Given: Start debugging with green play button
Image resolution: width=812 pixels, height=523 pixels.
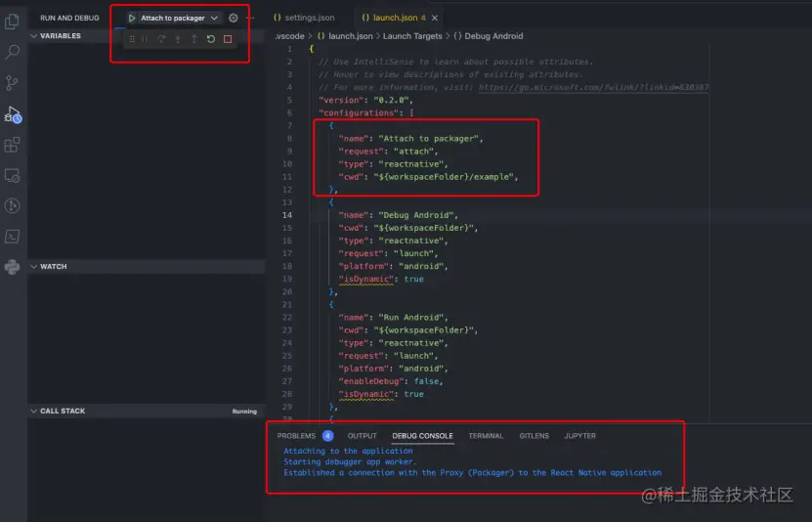Looking at the screenshot, I should click(132, 19).
